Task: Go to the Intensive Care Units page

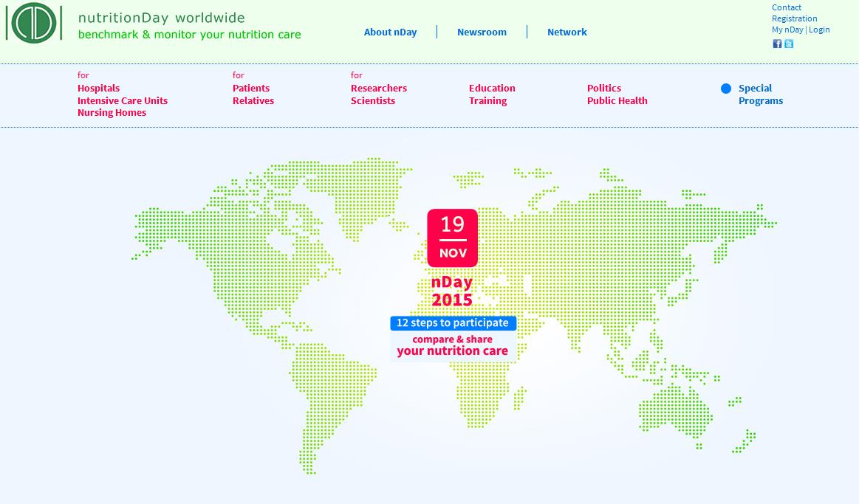Action: pyautogui.click(x=123, y=100)
